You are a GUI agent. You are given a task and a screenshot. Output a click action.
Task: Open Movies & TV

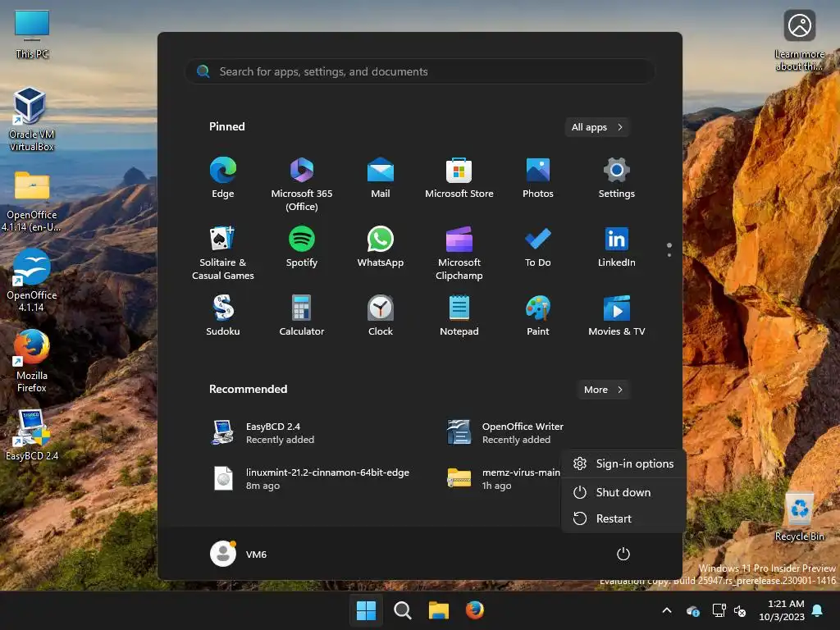pos(617,316)
